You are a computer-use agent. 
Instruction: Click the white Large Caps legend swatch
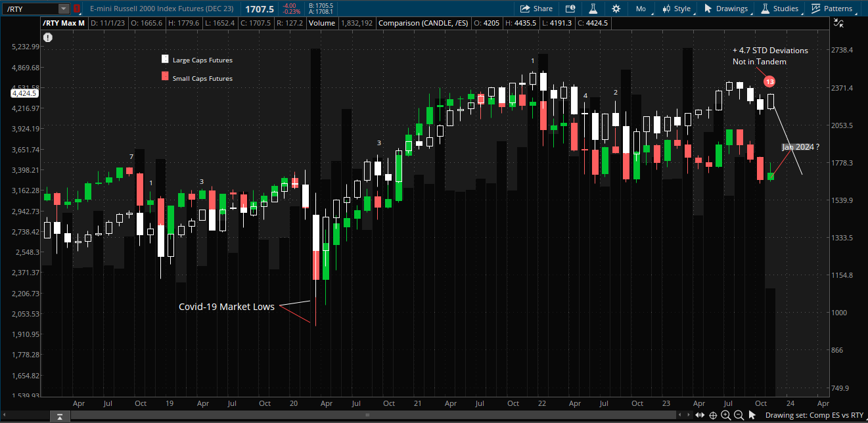[x=164, y=58]
